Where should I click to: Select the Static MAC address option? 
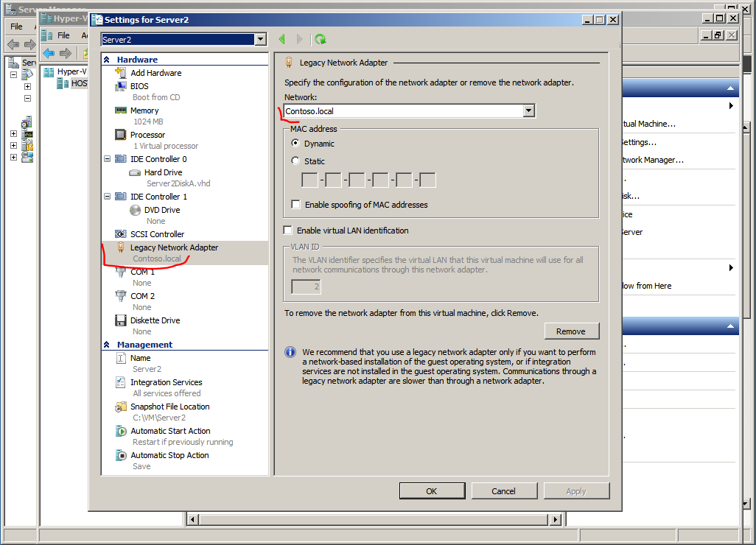click(x=295, y=161)
